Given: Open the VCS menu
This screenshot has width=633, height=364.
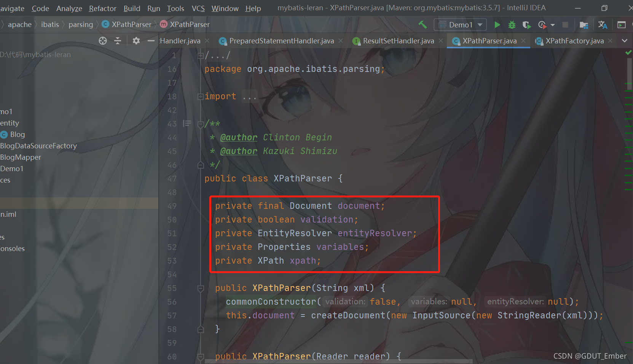Looking at the screenshot, I should pos(198,8).
